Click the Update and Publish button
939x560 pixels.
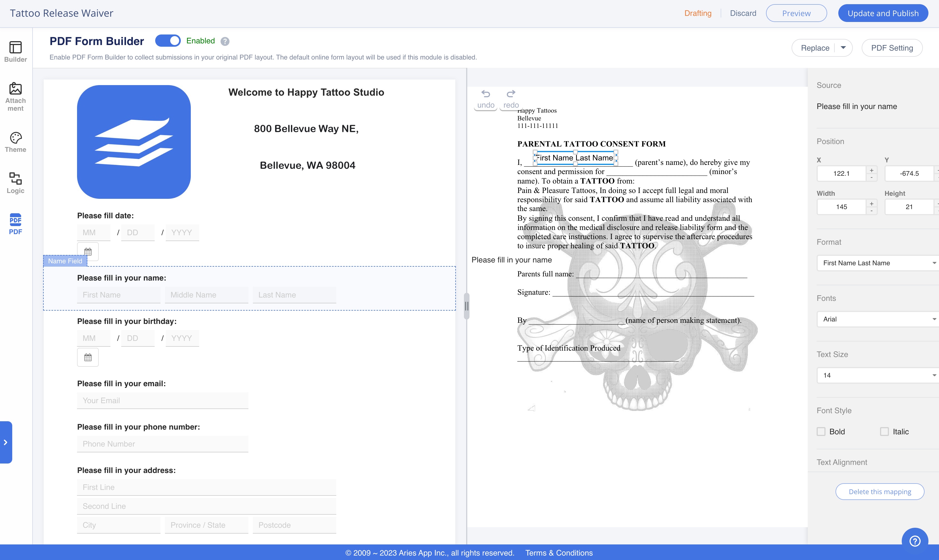point(883,13)
